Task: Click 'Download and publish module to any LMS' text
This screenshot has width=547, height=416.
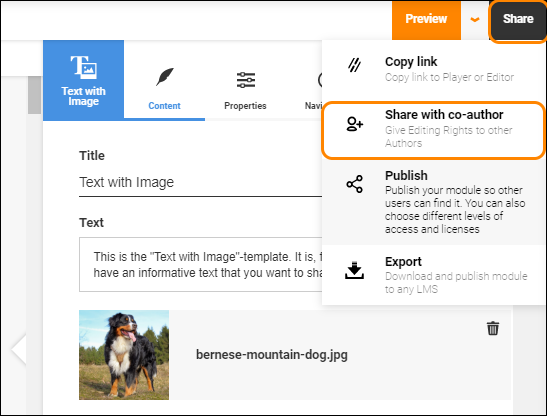Action: point(456,282)
